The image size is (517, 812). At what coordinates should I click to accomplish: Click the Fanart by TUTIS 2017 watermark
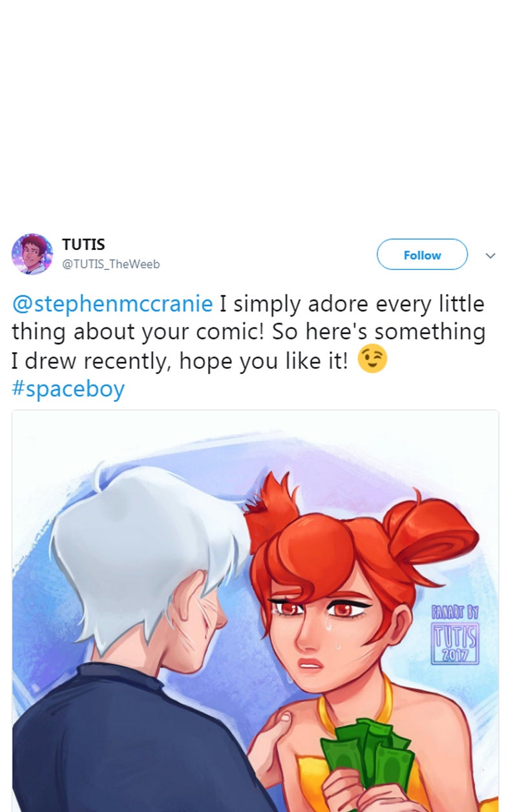click(x=455, y=634)
